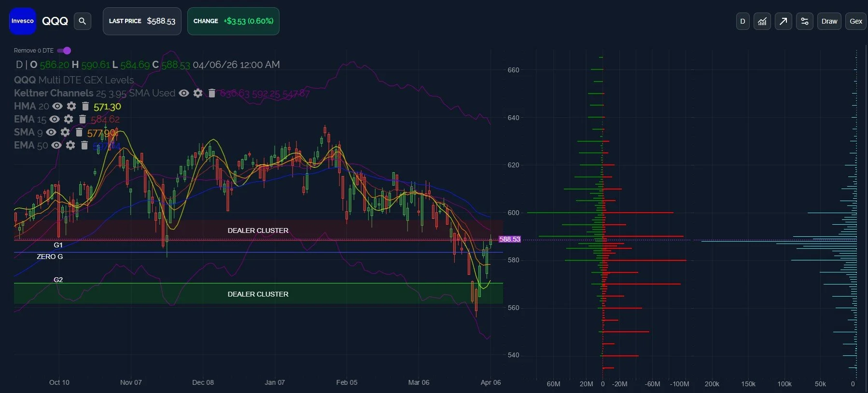Delete the Keltner Channels indicator
868x393 pixels.
[x=211, y=93]
